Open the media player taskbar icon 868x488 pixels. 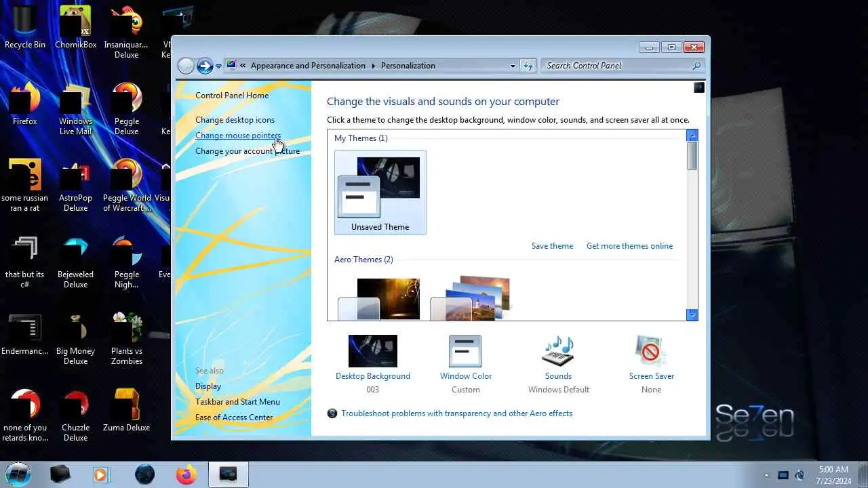(101, 475)
